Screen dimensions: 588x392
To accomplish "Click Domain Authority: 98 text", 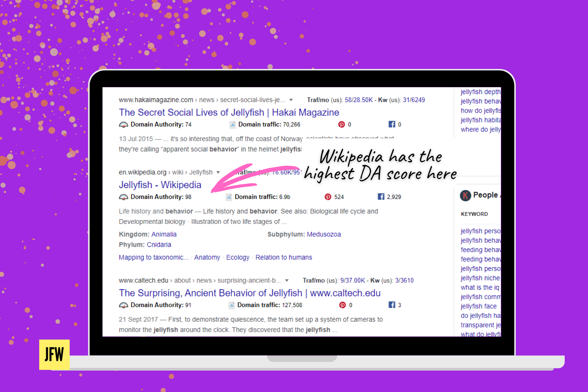I will [161, 197].
